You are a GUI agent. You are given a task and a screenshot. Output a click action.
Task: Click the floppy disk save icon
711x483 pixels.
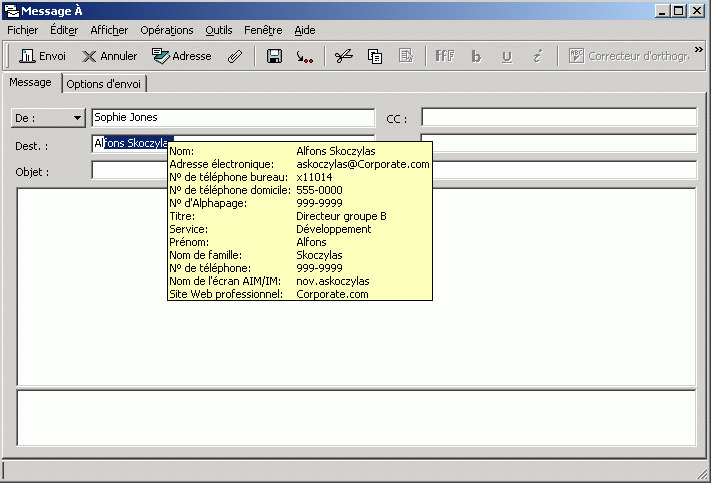click(x=274, y=56)
